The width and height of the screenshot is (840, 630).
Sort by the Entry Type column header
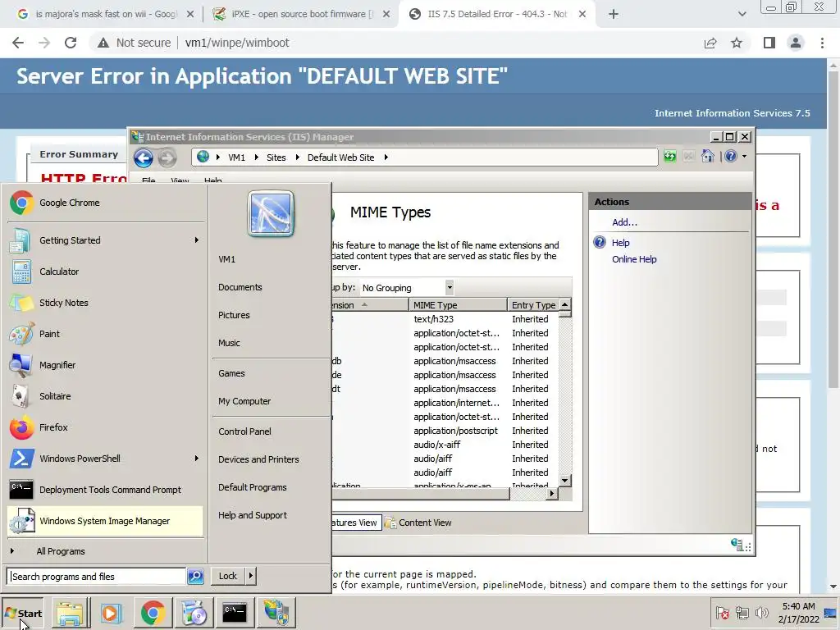point(532,305)
